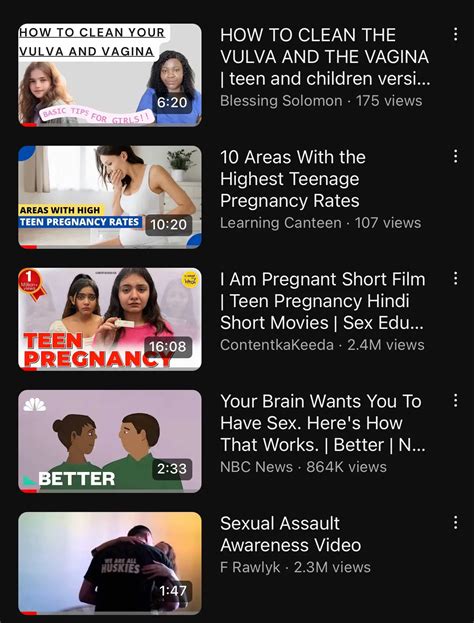Click the 6:20 duration badge
This screenshot has height=623, width=474.
coord(172,103)
